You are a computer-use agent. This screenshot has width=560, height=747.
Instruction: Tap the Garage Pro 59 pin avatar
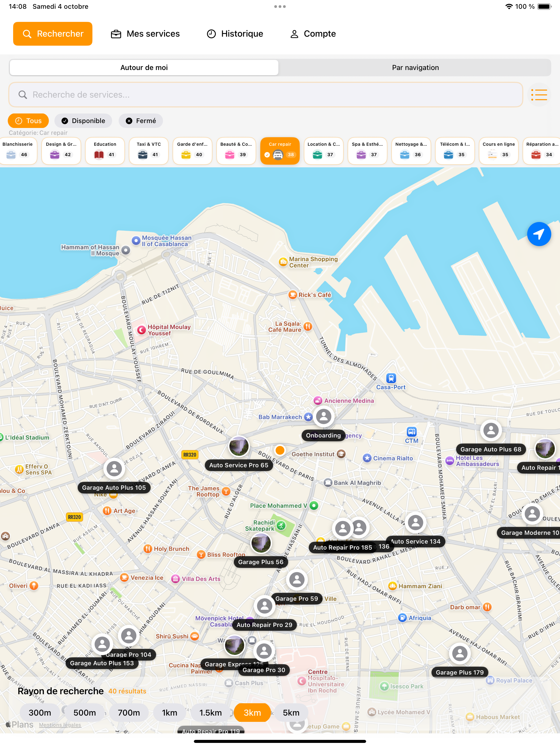(297, 579)
